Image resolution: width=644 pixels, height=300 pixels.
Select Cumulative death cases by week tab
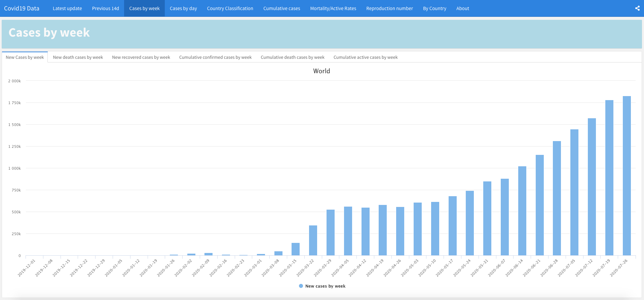tap(293, 57)
